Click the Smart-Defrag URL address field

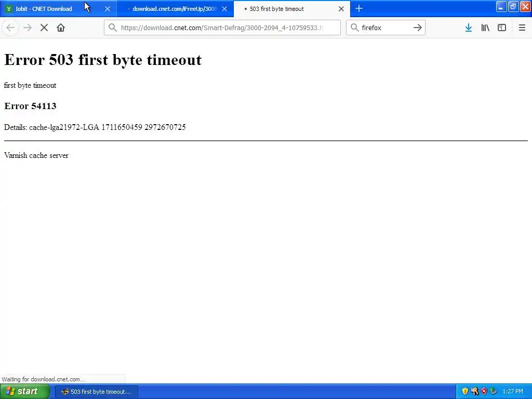click(x=222, y=28)
